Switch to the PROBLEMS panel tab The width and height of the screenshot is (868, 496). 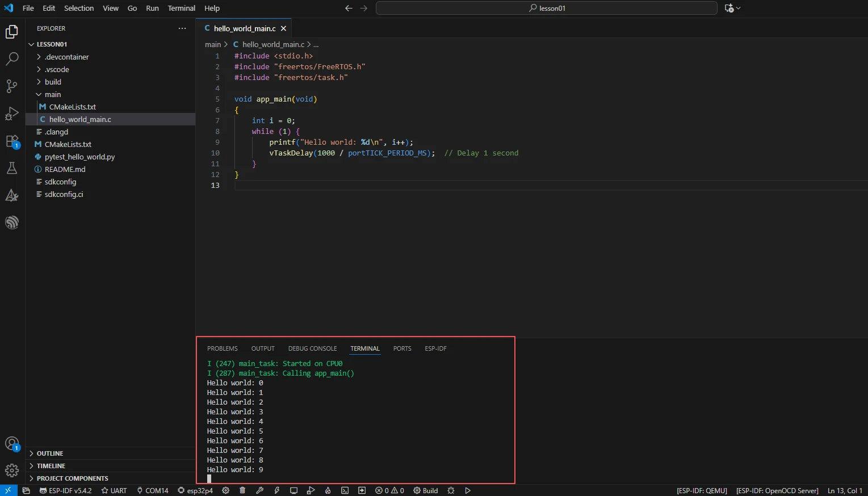pos(222,348)
